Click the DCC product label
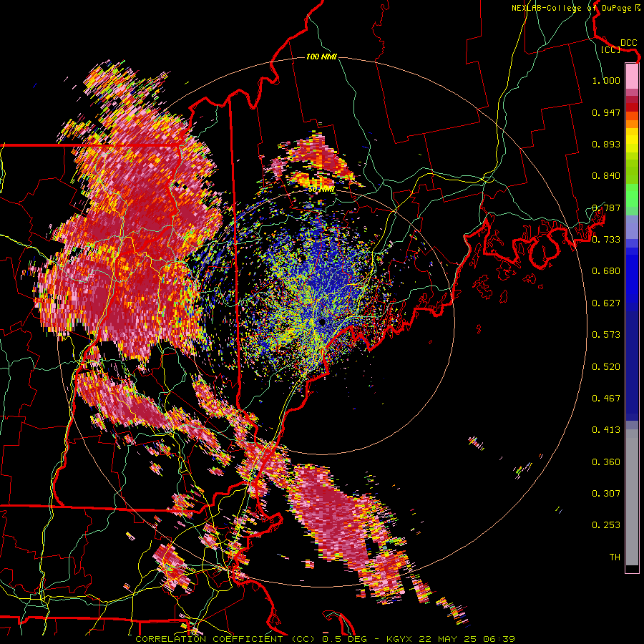644x644 pixels. pos(628,43)
